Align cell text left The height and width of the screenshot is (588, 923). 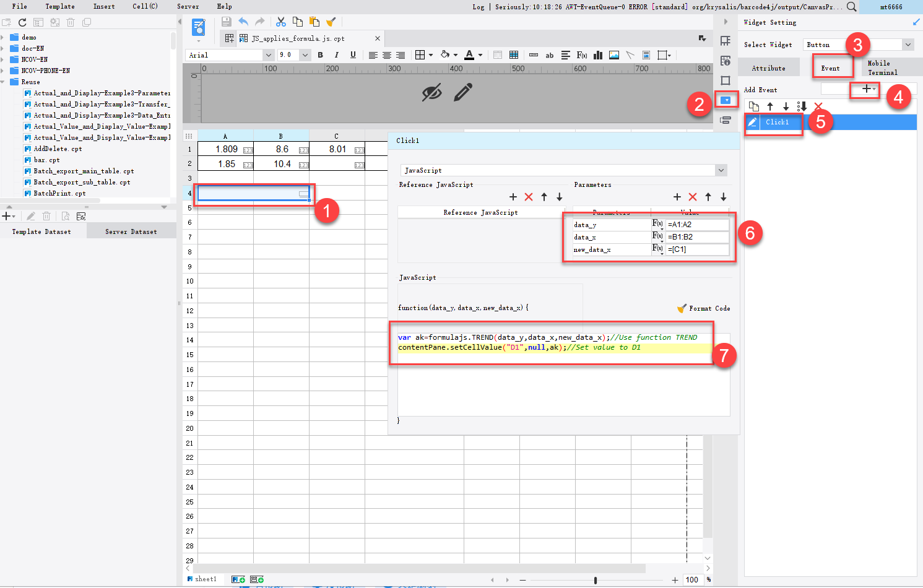coord(373,55)
